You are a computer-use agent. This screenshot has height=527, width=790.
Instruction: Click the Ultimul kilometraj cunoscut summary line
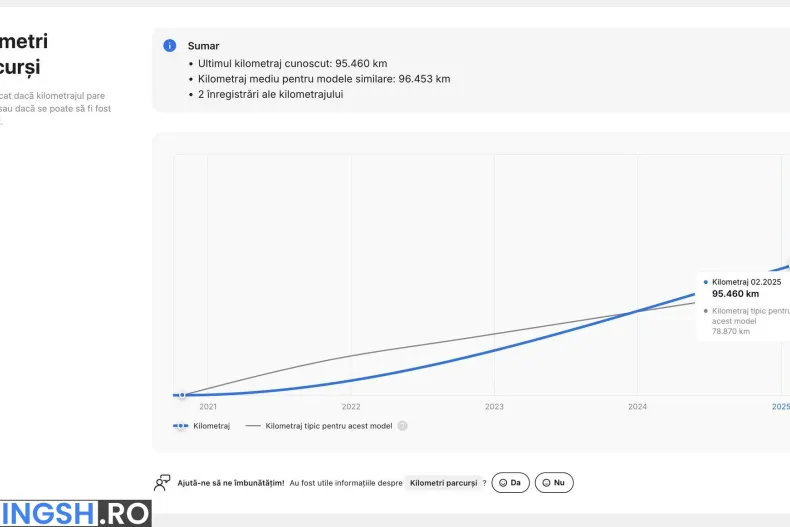point(292,63)
